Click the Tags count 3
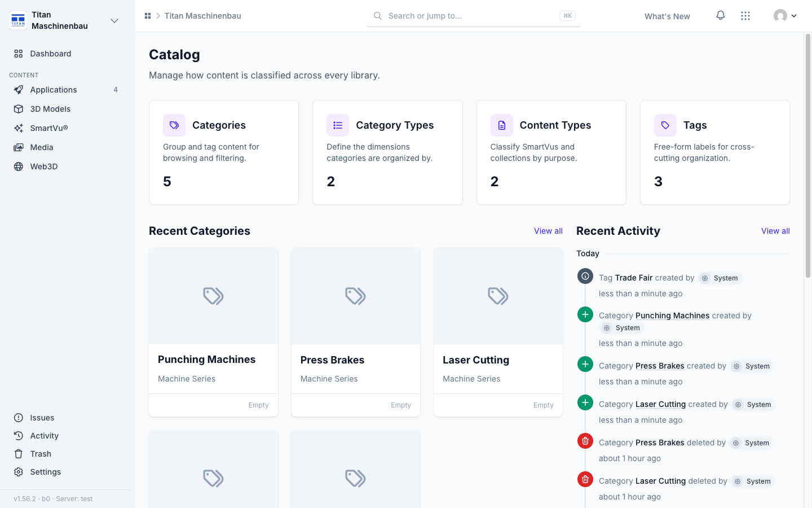 [x=658, y=182]
